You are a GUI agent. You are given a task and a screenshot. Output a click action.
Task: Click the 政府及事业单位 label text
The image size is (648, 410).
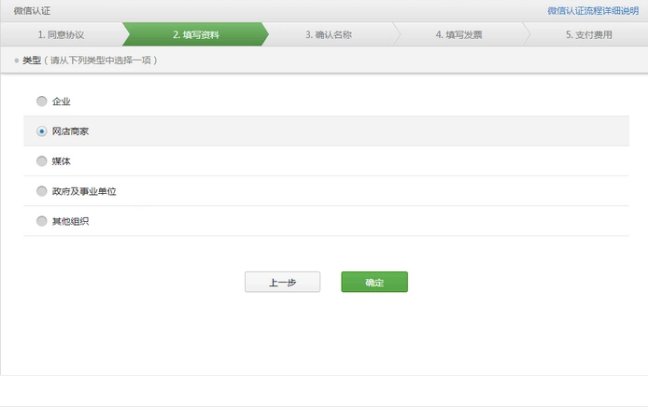(x=77, y=191)
